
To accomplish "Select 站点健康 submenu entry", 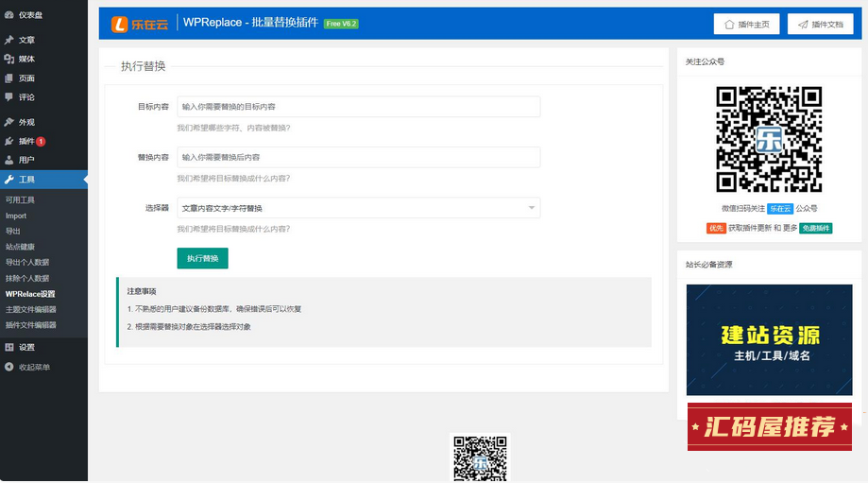I will (x=20, y=247).
